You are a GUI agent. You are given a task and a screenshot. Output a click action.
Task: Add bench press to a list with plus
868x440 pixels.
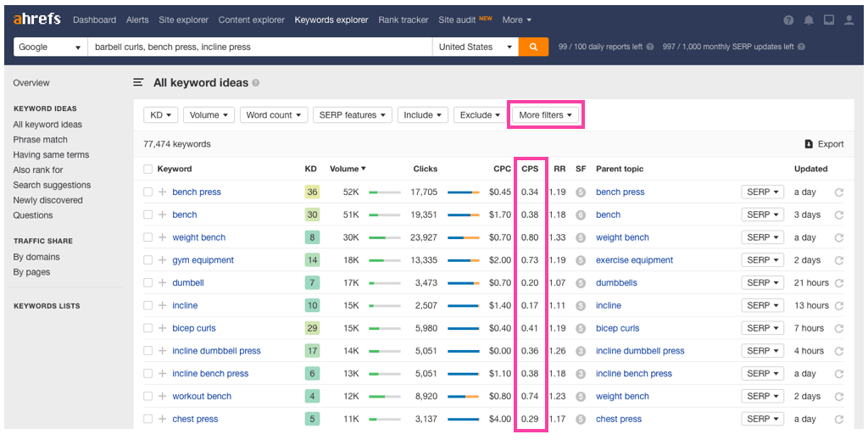(162, 192)
